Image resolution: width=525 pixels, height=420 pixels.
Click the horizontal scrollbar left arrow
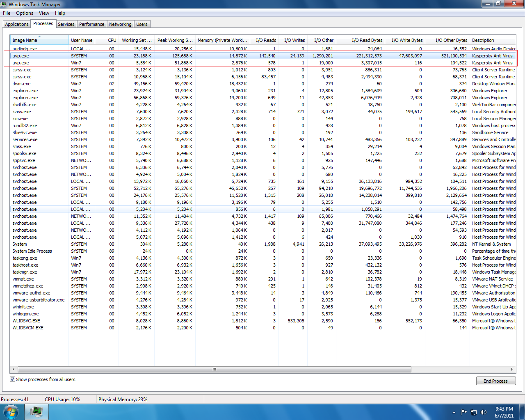click(14, 369)
